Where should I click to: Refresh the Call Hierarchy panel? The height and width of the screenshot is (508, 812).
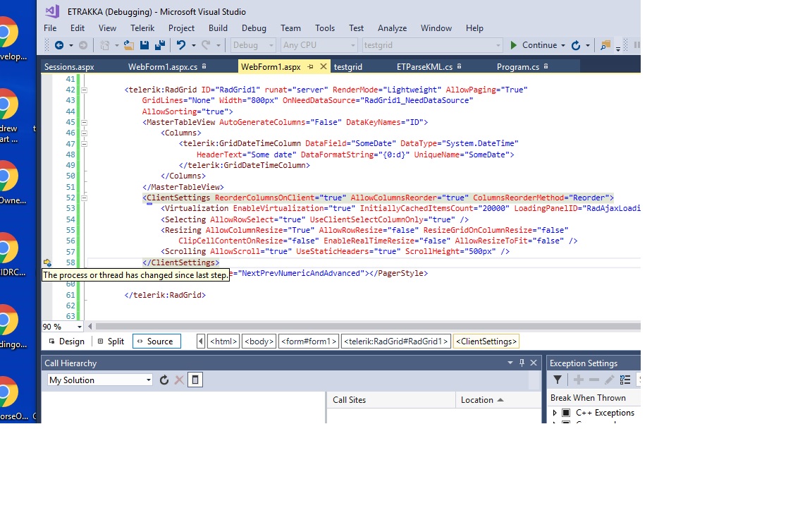164,380
